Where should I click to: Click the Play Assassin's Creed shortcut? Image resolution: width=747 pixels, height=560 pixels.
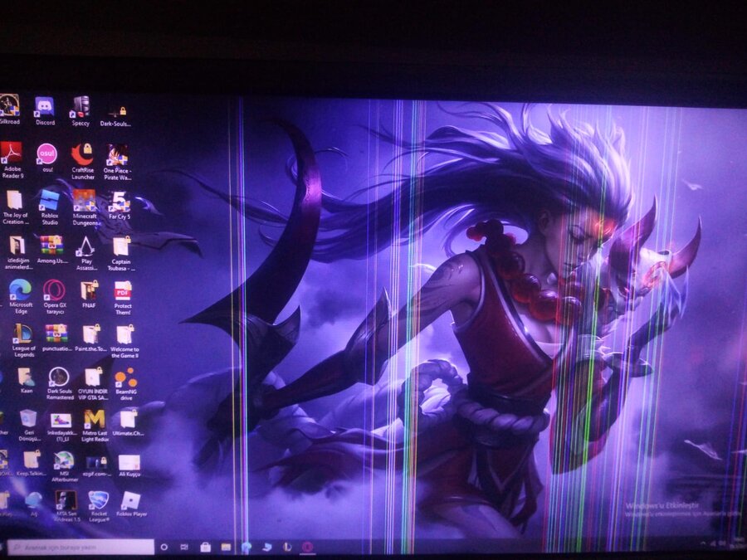[86, 253]
